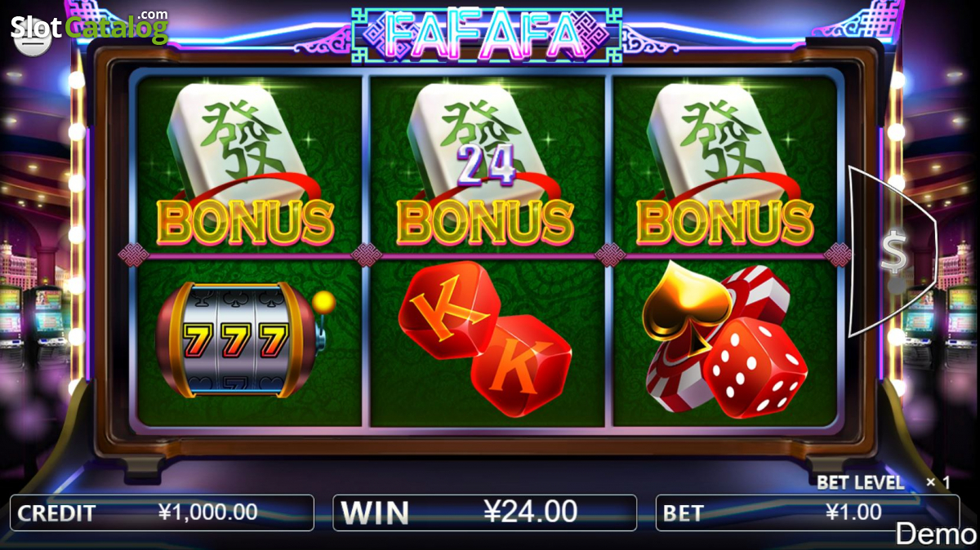Screen dimensions: 980x550
Task: Click the dollar sign icon on the side panel
Action: 895,253
